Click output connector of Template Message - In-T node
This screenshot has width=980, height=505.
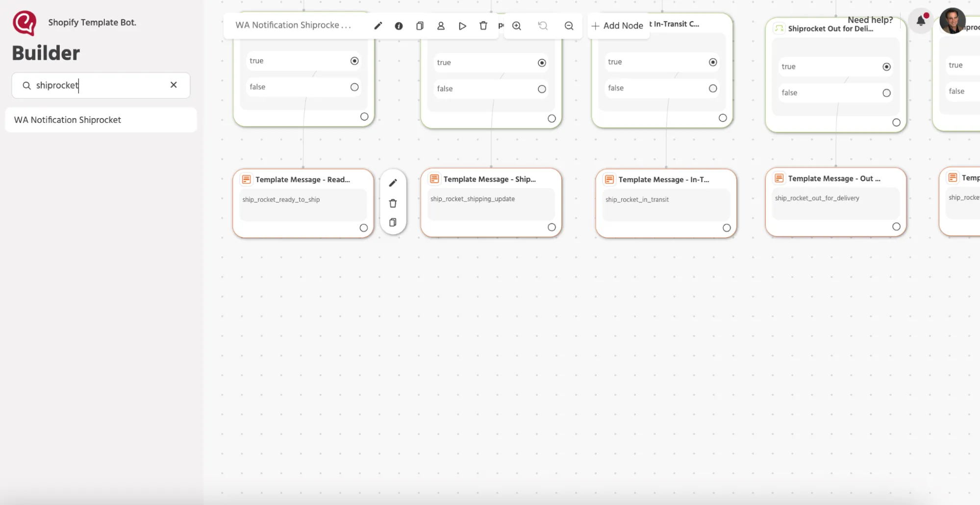click(x=727, y=228)
